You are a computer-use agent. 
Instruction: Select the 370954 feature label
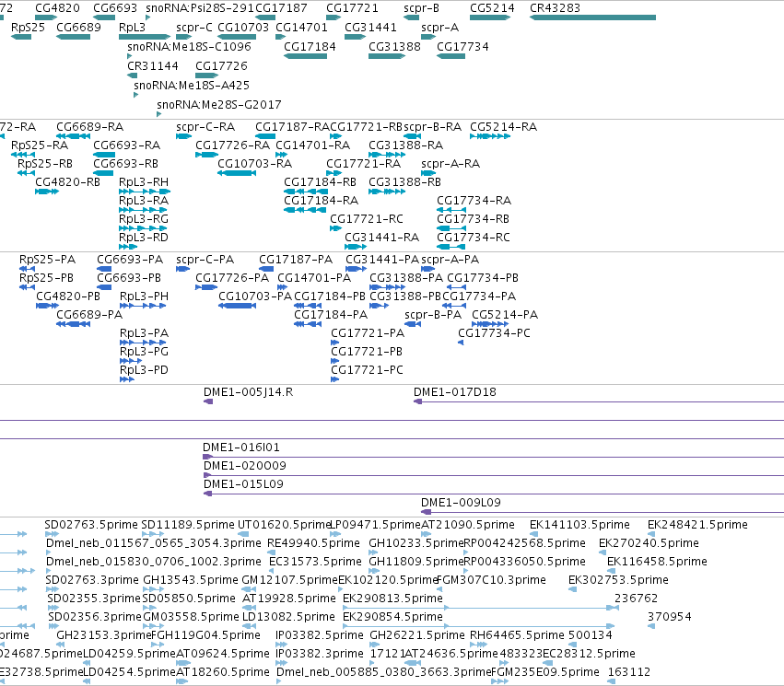(x=670, y=617)
